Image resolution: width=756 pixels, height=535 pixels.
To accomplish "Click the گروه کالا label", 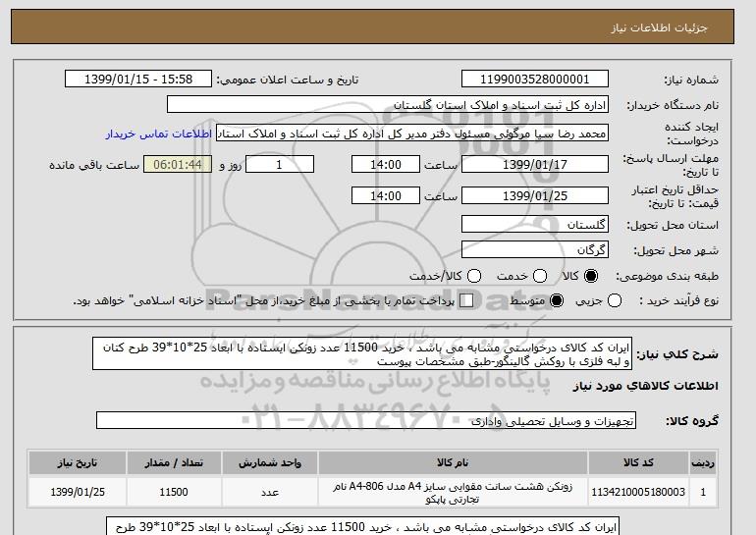I will (692, 421).
